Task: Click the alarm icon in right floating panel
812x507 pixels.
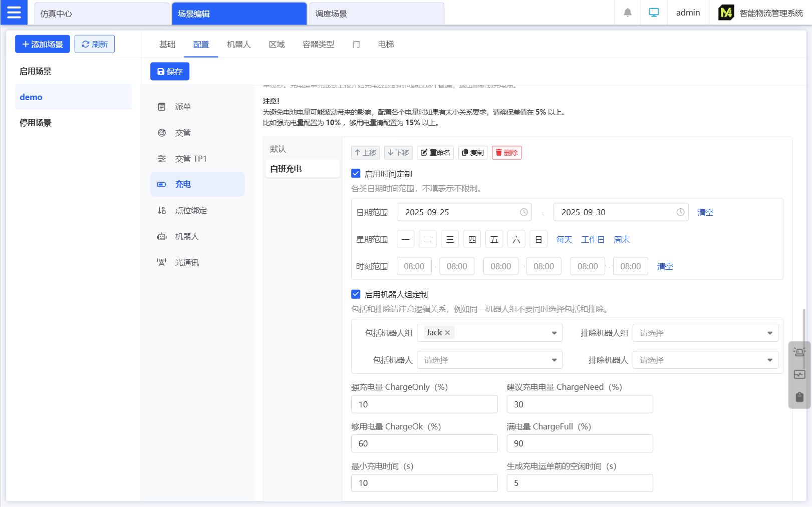Action: click(x=799, y=352)
